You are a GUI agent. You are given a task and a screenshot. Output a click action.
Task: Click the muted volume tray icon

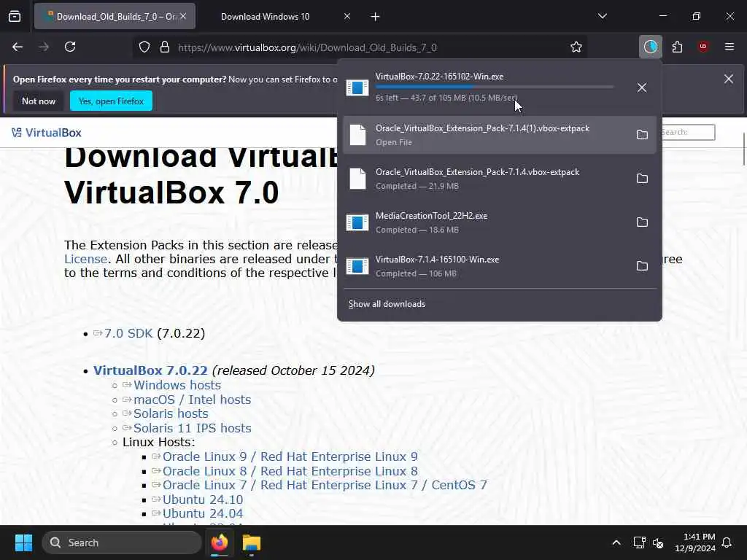(658, 542)
